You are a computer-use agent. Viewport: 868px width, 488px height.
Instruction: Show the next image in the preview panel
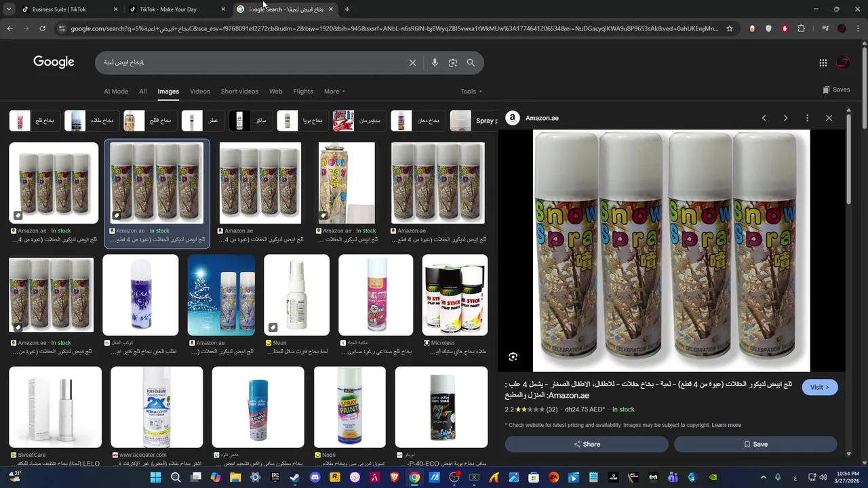(785, 118)
